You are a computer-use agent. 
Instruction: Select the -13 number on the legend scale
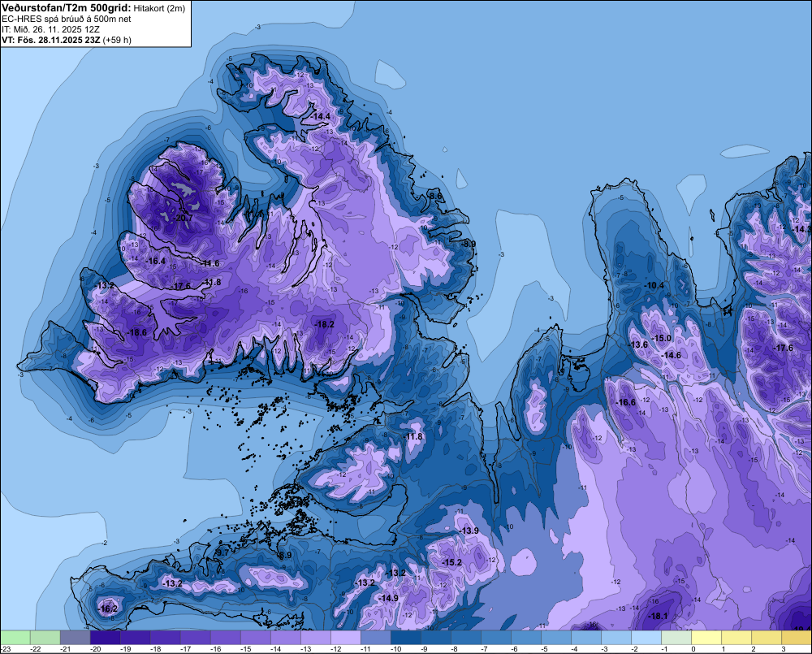point(305,649)
